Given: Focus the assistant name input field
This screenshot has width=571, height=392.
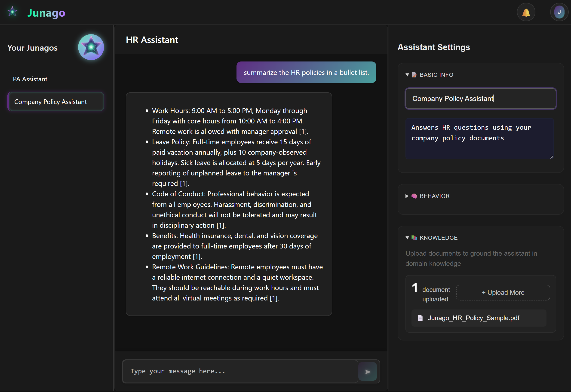Looking at the screenshot, I should click(480, 99).
